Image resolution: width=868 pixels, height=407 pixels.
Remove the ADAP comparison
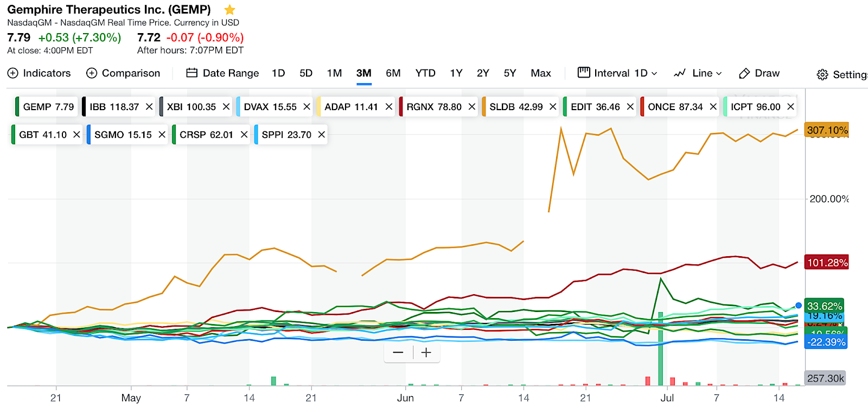pyautogui.click(x=389, y=107)
